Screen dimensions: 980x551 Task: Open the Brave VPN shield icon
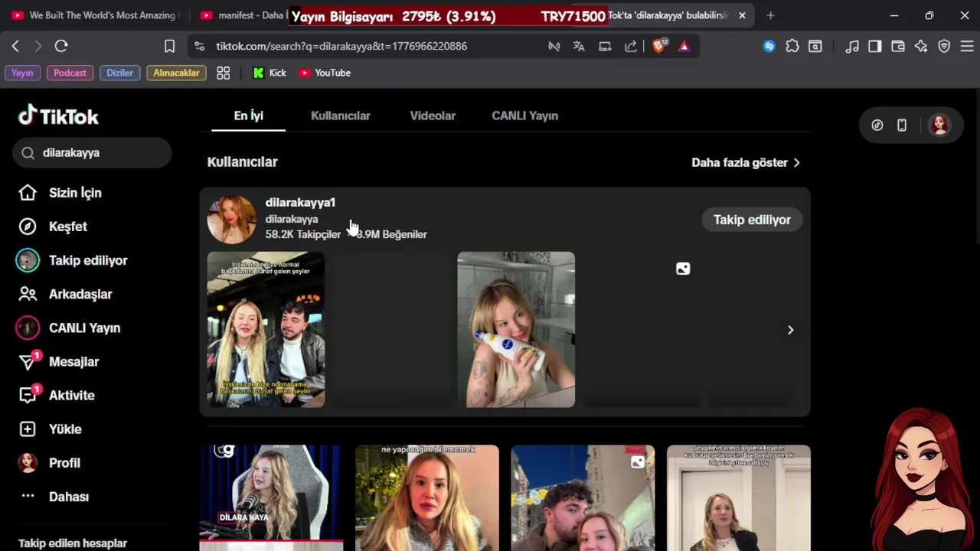pos(944,46)
